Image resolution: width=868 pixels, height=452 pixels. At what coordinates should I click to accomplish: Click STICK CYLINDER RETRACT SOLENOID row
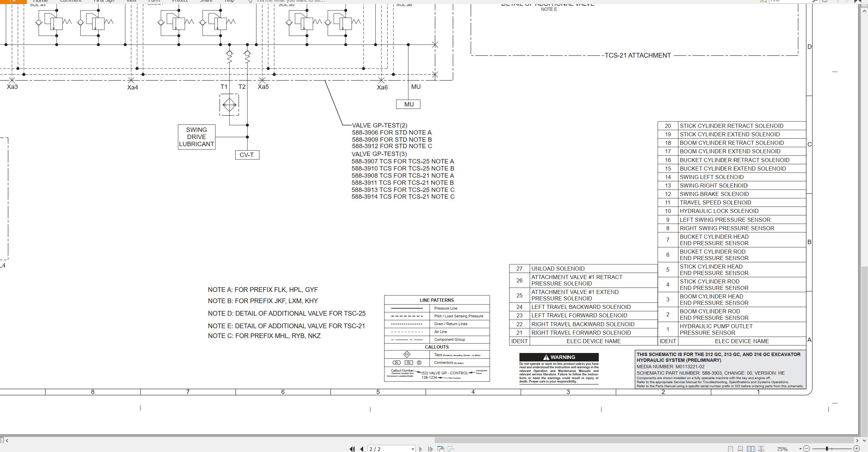[732, 126]
